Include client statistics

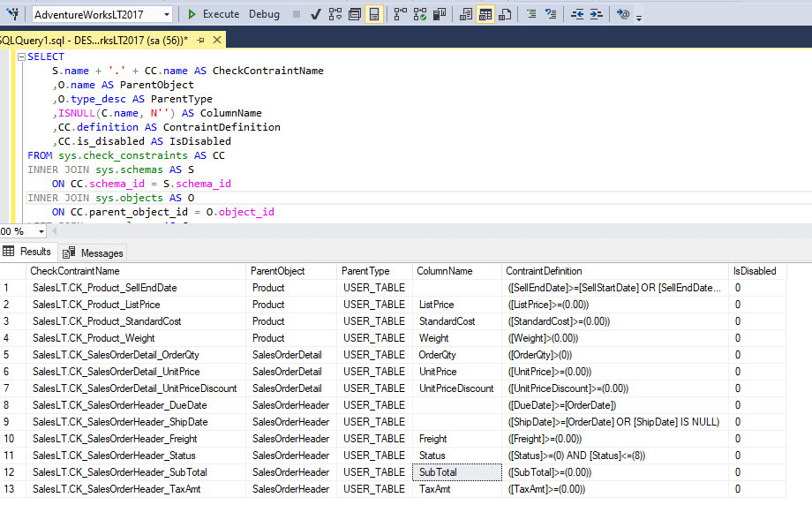click(437, 14)
